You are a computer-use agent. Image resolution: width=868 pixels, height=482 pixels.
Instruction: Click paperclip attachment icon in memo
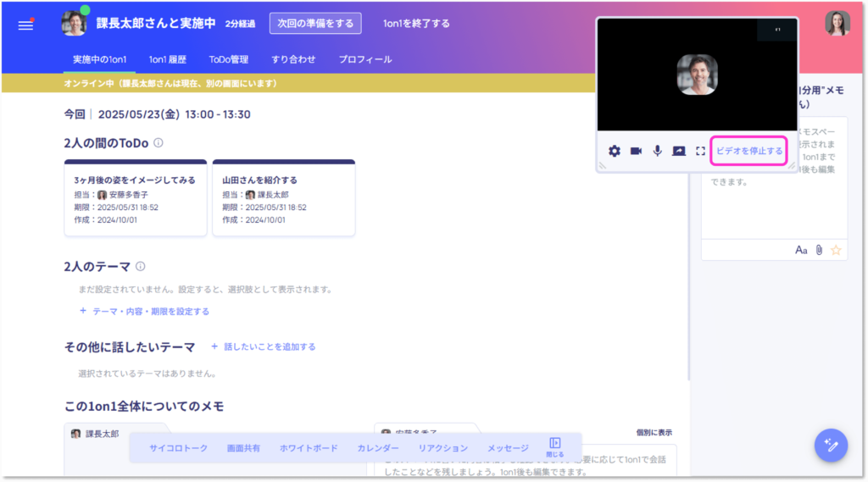click(x=820, y=250)
